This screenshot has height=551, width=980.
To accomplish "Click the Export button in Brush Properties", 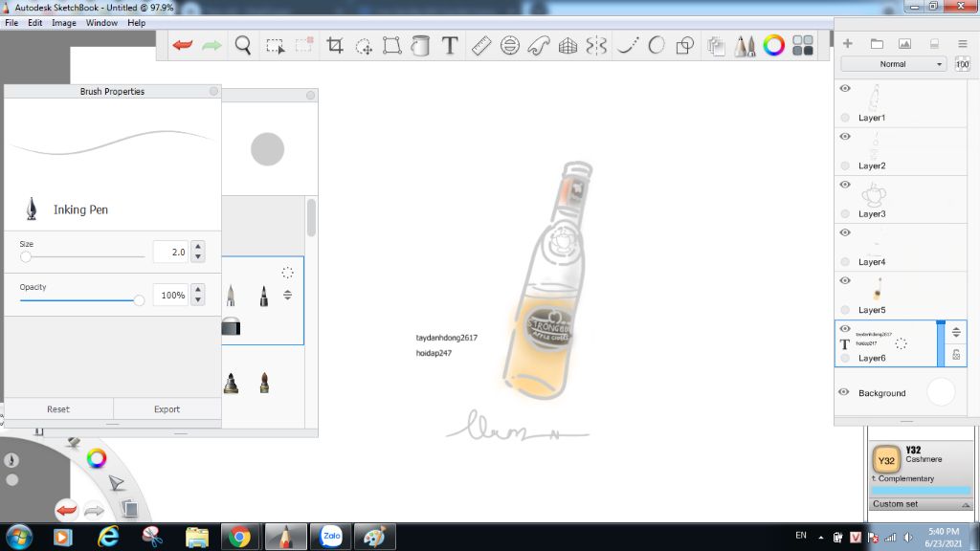I will pyautogui.click(x=167, y=409).
